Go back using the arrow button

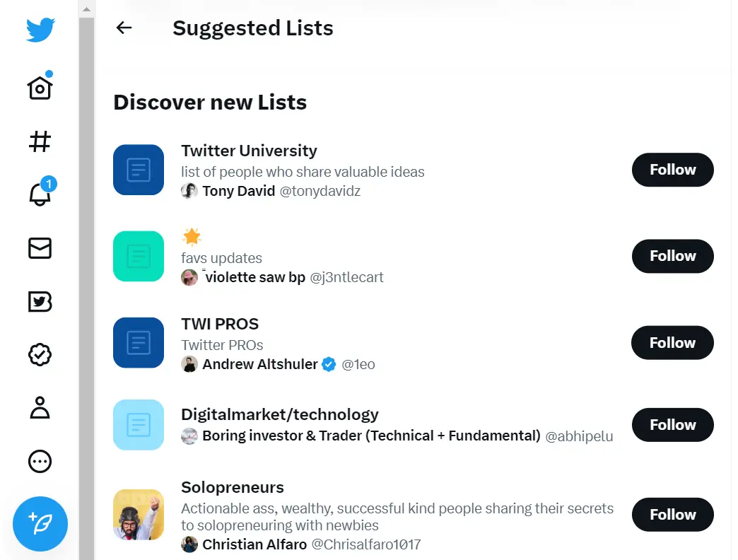(x=124, y=28)
